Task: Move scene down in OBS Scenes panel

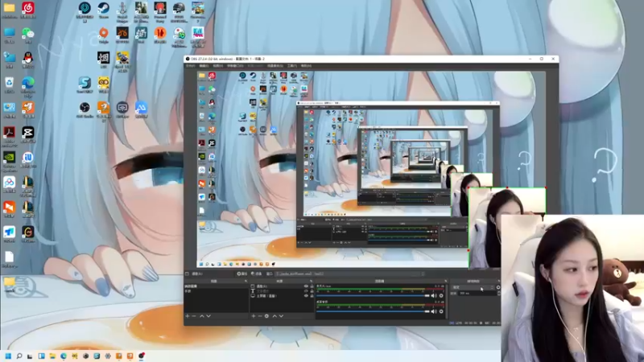Action: tap(208, 316)
